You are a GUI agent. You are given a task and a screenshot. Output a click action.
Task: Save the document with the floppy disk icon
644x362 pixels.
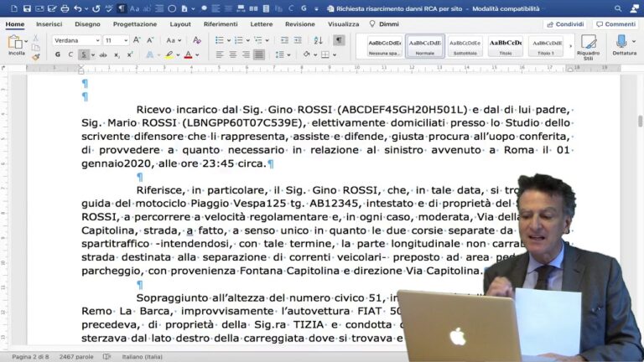[27, 8]
